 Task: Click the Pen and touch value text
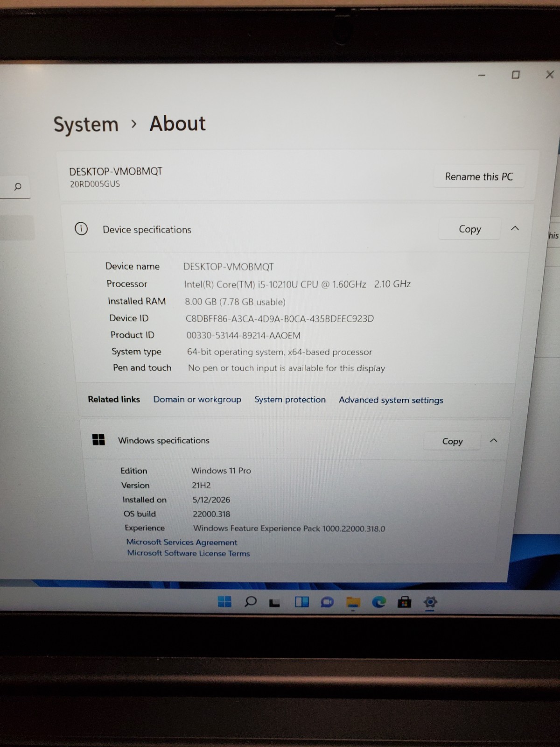(x=287, y=368)
